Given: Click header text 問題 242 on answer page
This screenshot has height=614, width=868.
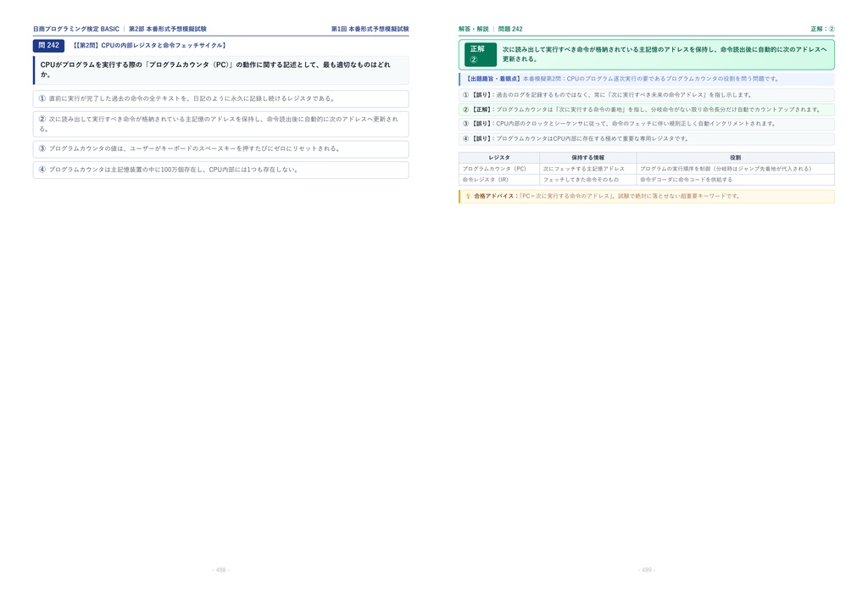Looking at the screenshot, I should click(x=509, y=29).
